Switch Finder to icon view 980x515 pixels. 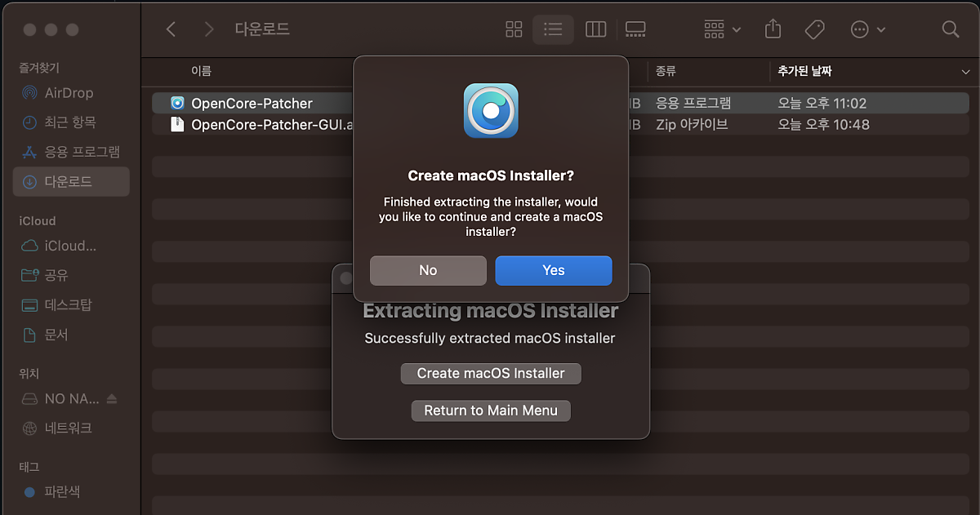[x=514, y=29]
